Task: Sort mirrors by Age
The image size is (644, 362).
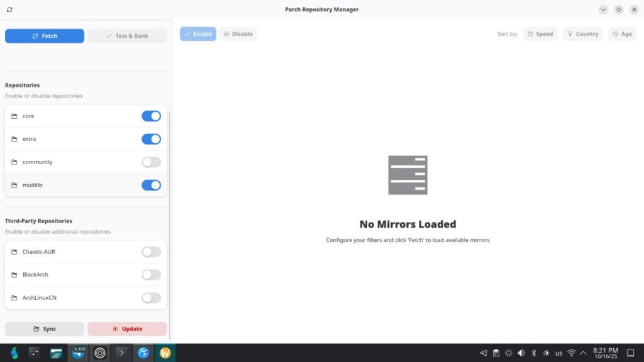Action: (621, 34)
